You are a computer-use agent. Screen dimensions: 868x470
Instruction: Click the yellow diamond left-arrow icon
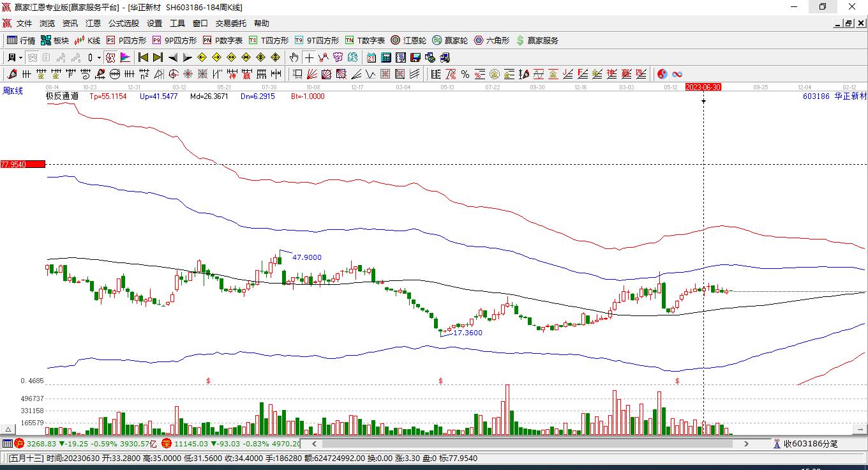202,57
